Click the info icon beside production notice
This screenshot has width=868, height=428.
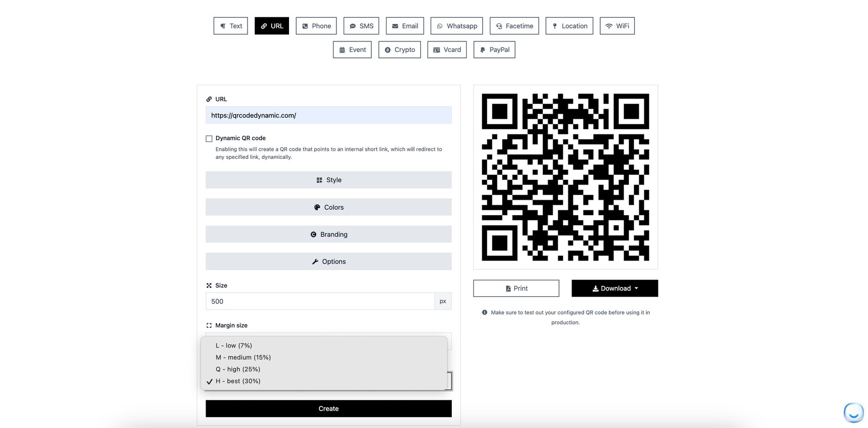(x=484, y=312)
